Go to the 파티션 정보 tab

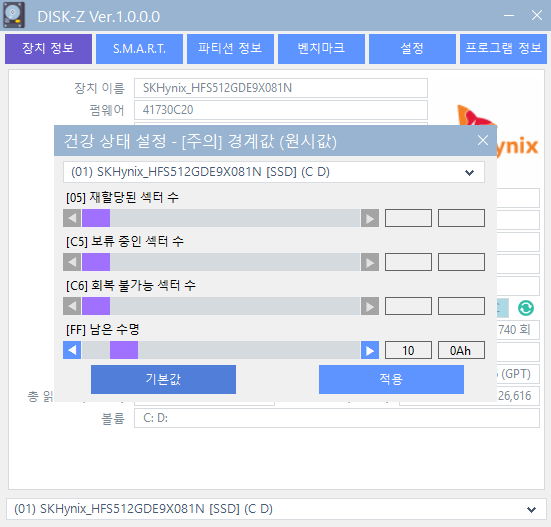[231, 48]
